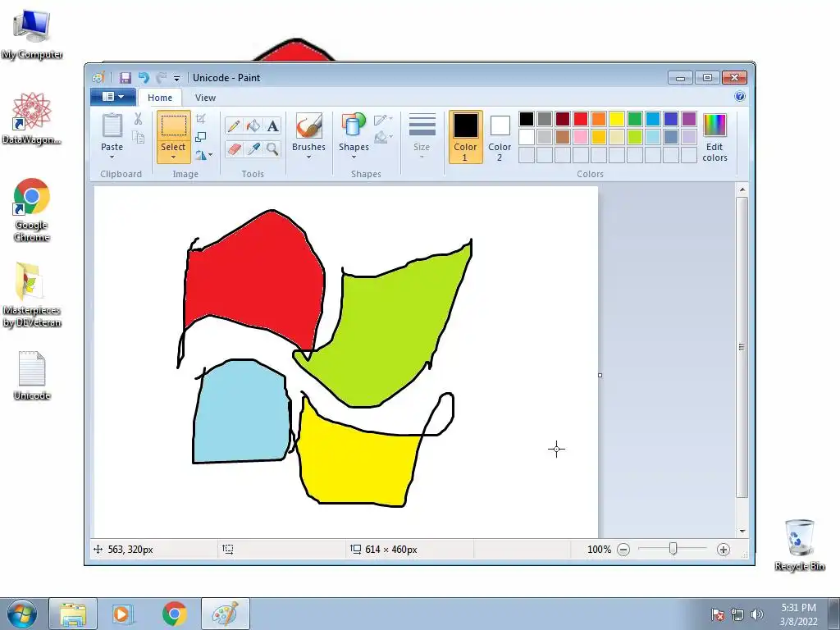Click the Resize icon in Image group
Image resolution: width=840 pixels, height=630 pixels.
[x=201, y=137]
